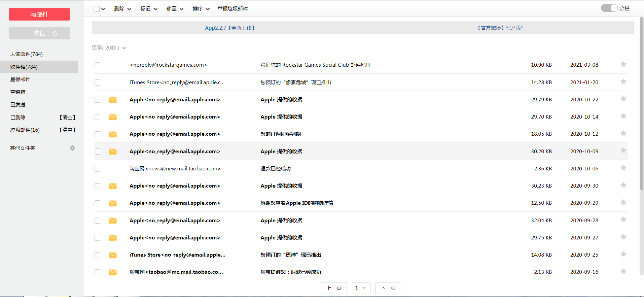644x297 pixels.
Task: Check the box for the 像素危城 iTunes email
Action: 97,82
